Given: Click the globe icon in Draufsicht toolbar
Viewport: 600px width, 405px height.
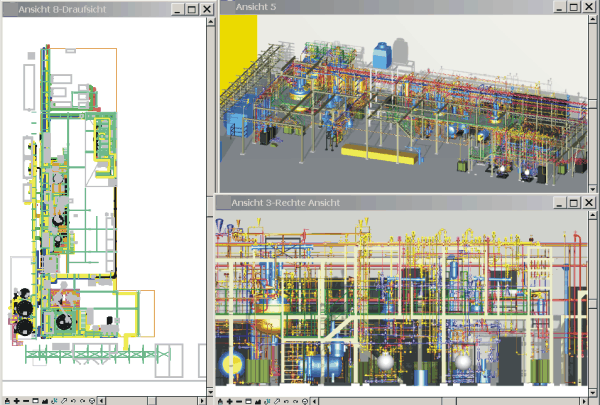Looking at the screenshot, I should click(x=92, y=401).
